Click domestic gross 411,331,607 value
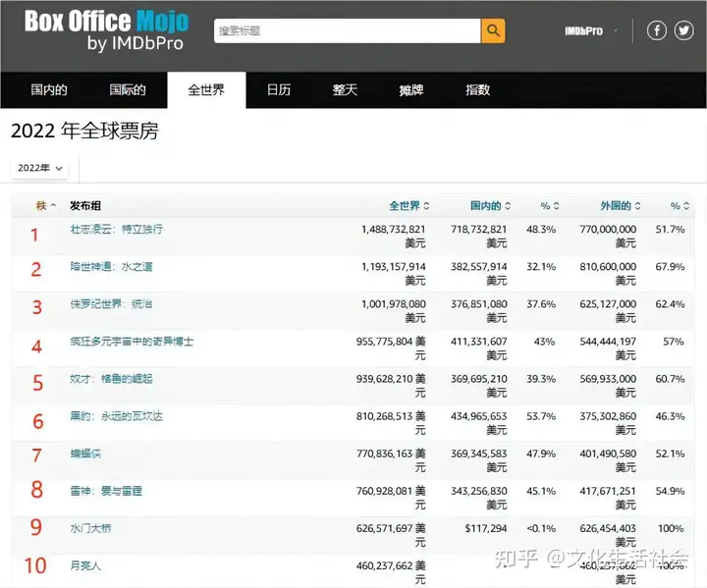707x588 pixels. tap(479, 342)
